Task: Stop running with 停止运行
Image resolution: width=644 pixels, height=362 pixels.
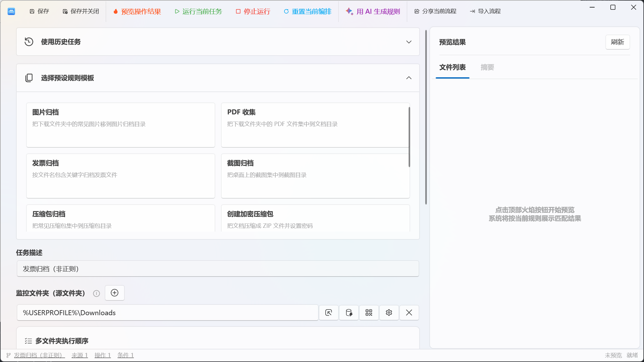Action: click(253, 11)
